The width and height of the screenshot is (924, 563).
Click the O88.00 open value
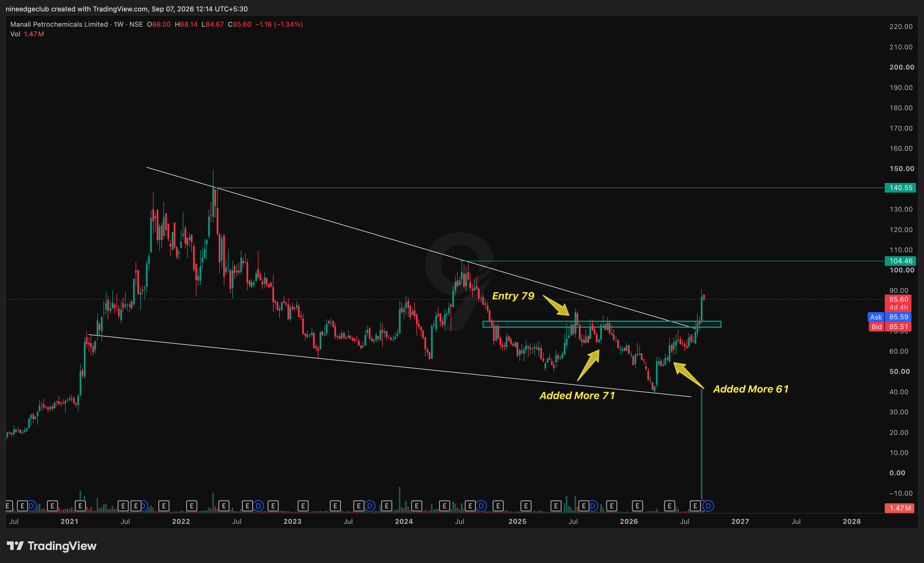(x=159, y=24)
